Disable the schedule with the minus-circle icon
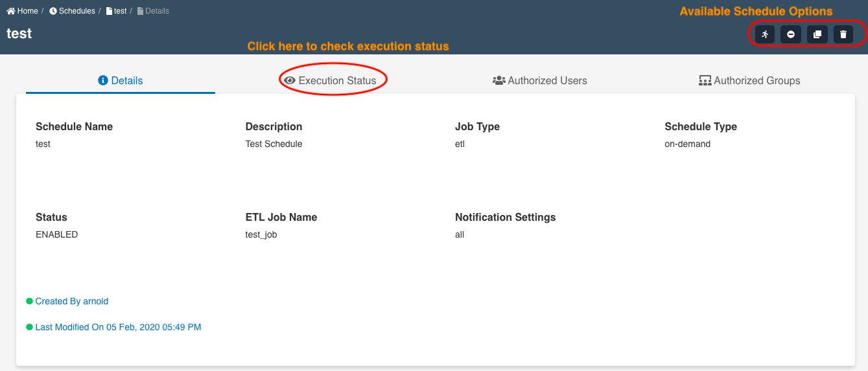Screen dimensions: 868x371 pyautogui.click(x=791, y=34)
